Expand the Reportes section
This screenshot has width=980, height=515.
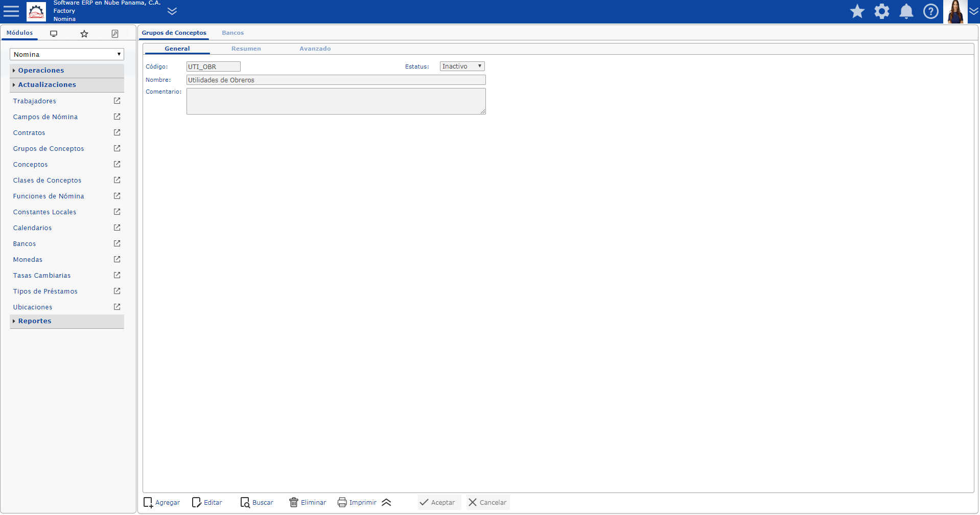pyautogui.click(x=35, y=321)
